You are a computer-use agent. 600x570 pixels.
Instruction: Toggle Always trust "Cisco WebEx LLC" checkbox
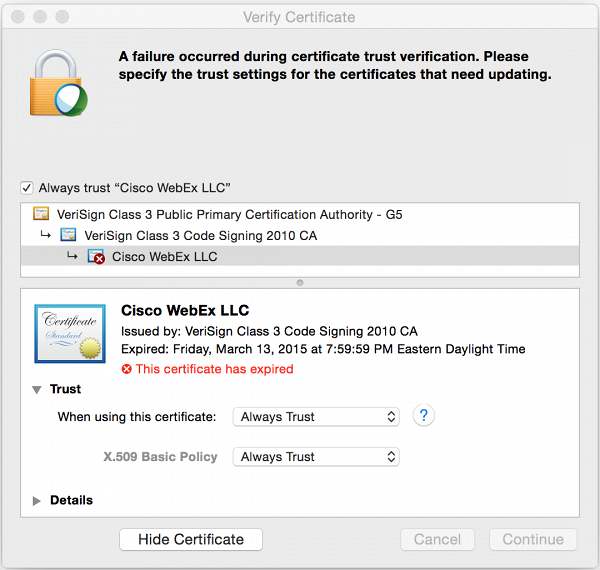27,188
